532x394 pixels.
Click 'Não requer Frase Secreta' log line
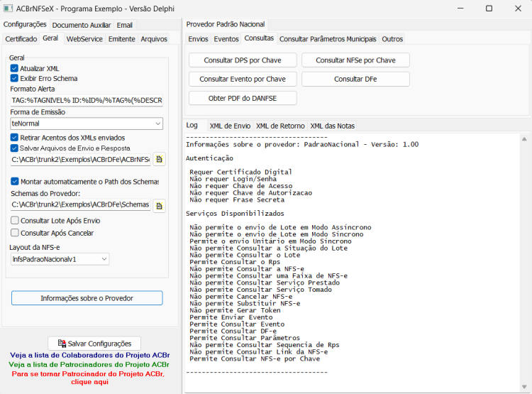(237, 199)
